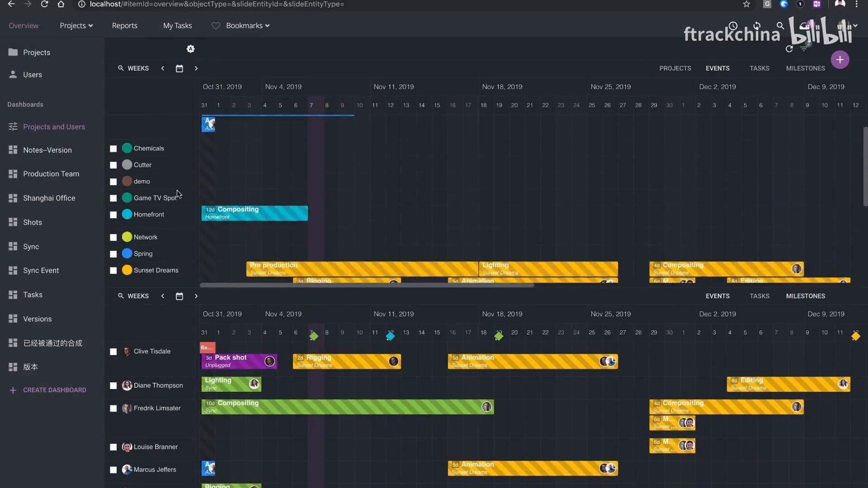868x488 pixels.
Task: Open calendar date picker in lower timeline
Action: pos(179,296)
